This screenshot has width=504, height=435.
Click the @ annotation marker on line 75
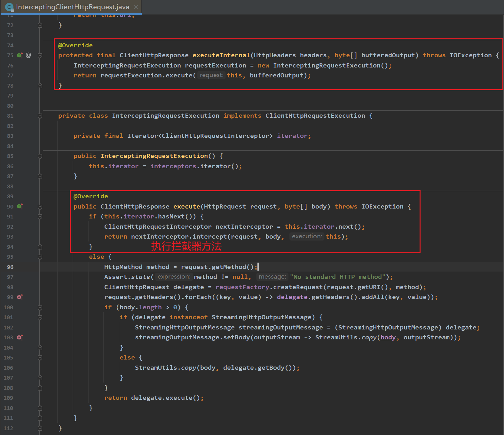28,55
